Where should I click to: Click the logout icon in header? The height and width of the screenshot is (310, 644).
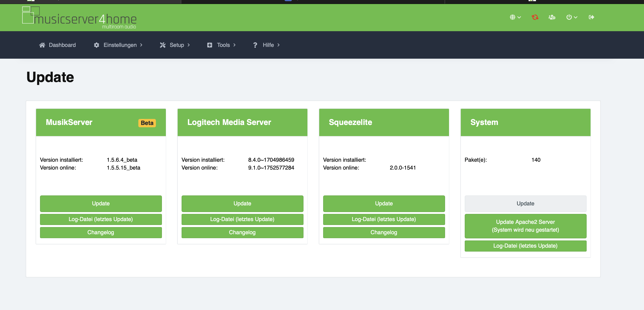pos(591,17)
